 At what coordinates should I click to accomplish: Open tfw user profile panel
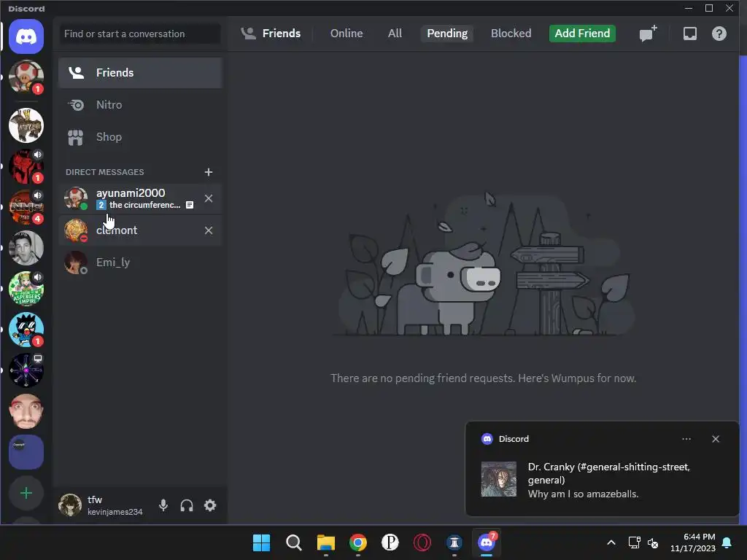pyautogui.click(x=101, y=505)
